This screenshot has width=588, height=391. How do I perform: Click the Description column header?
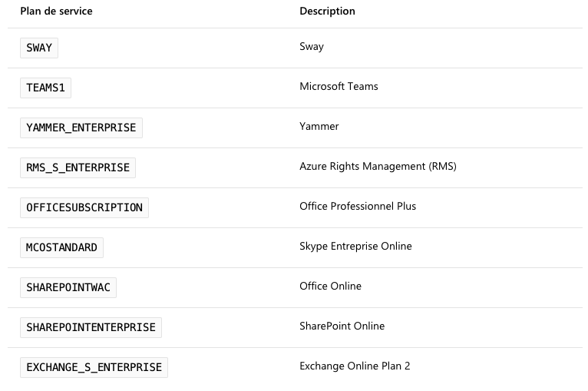point(327,12)
